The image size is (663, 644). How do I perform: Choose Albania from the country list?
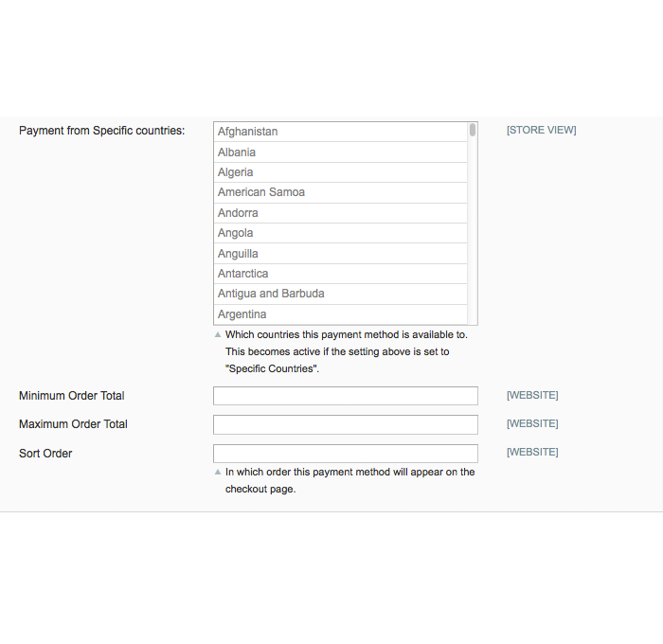point(237,152)
